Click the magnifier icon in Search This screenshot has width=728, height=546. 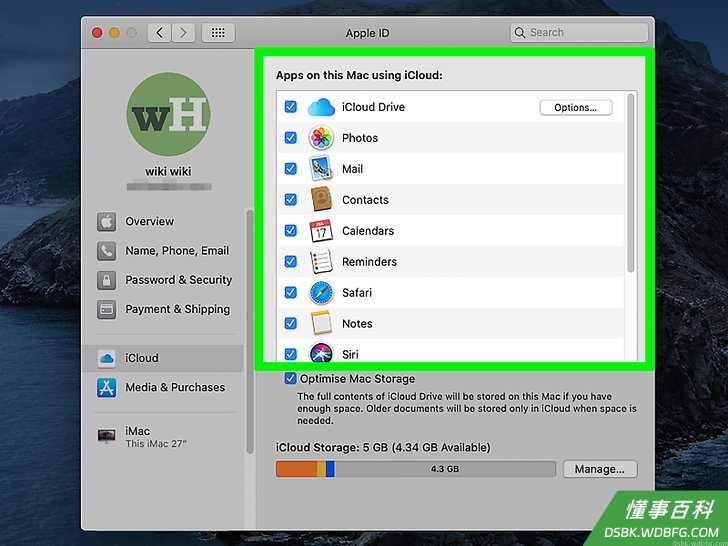click(x=520, y=33)
